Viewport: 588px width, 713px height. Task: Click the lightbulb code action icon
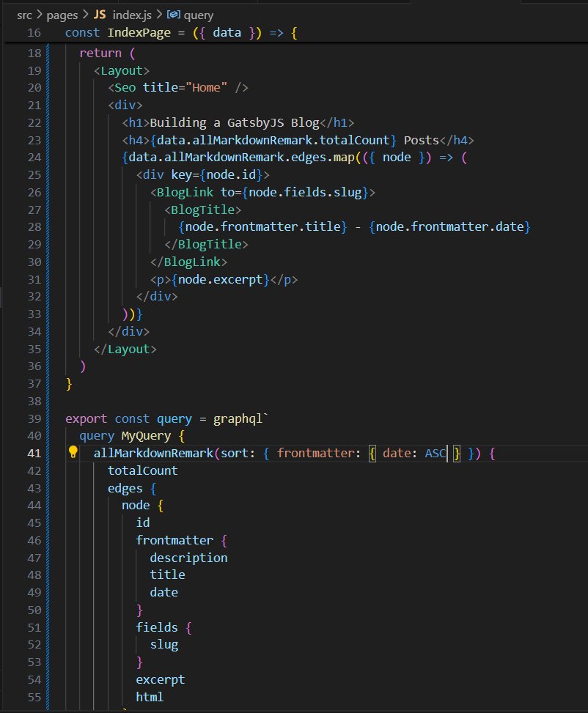(73, 452)
